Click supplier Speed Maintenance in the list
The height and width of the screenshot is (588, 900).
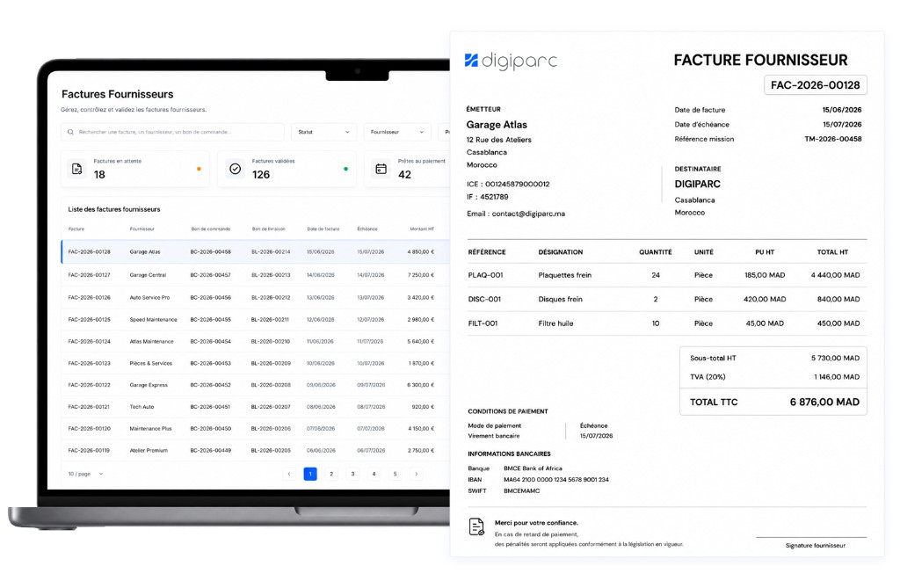click(x=153, y=319)
